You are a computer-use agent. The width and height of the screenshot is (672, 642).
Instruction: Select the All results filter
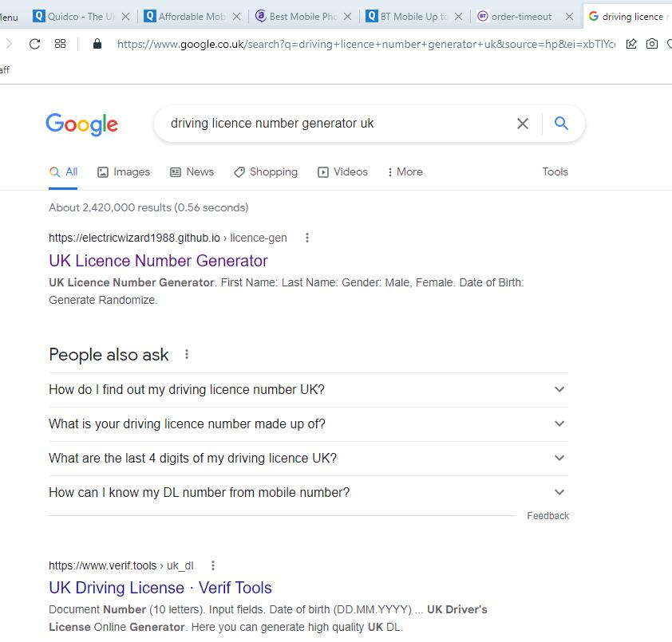[x=63, y=172]
